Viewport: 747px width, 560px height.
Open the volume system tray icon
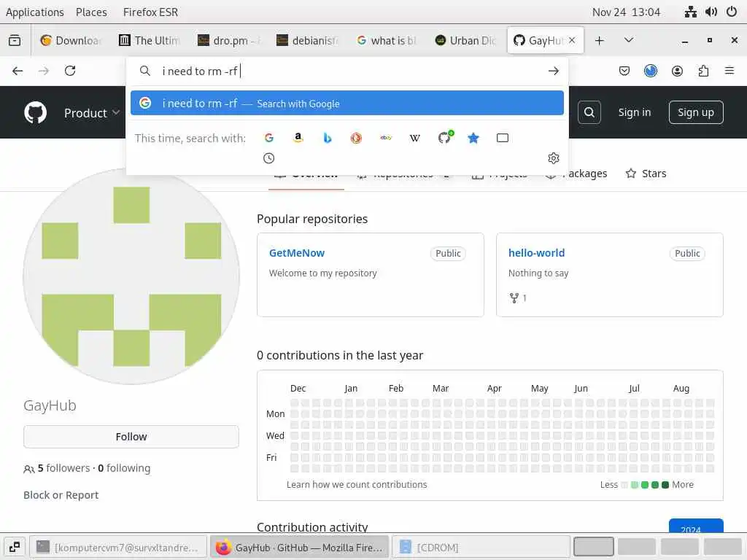click(x=711, y=12)
